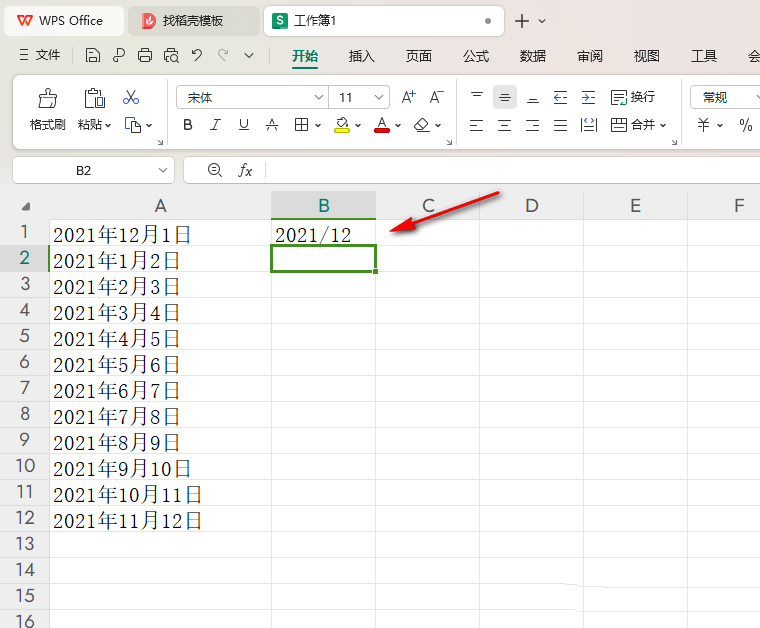This screenshot has width=760, height=628.
Task: Center text horizontally
Action: pyautogui.click(x=505, y=126)
